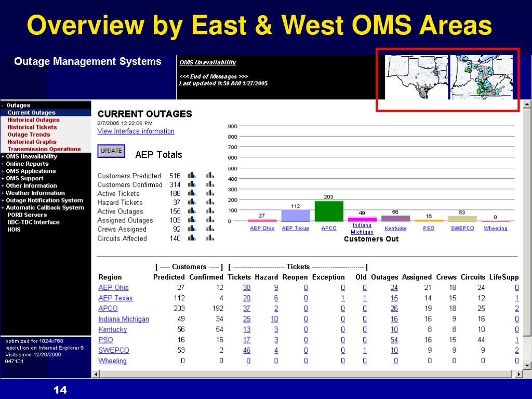Open colored chart icon for Crews Assigned

point(192,229)
